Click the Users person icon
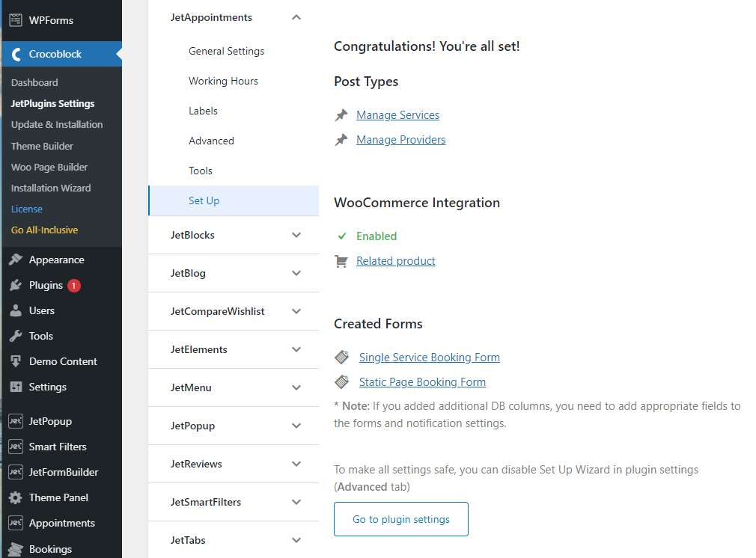The image size is (756, 558). pos(16,310)
